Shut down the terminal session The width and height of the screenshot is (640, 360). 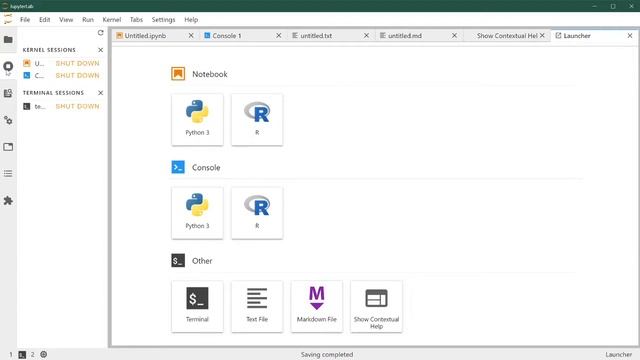[78, 107]
